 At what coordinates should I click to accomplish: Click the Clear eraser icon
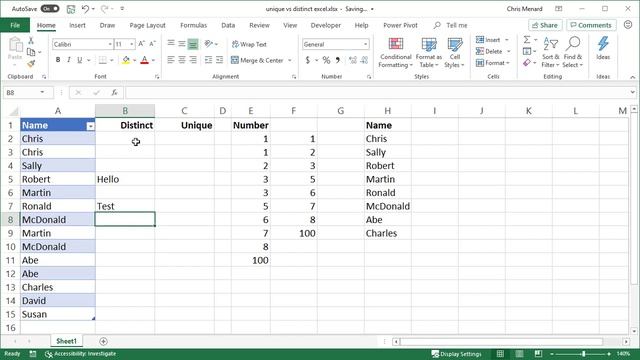point(527,63)
